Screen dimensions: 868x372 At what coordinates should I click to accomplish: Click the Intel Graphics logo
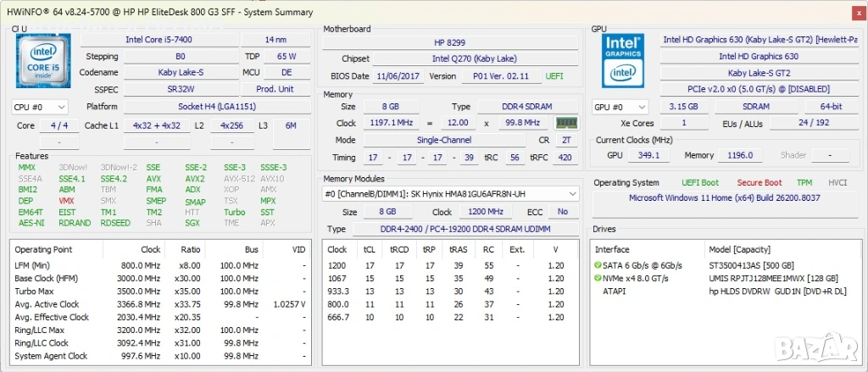pos(623,60)
